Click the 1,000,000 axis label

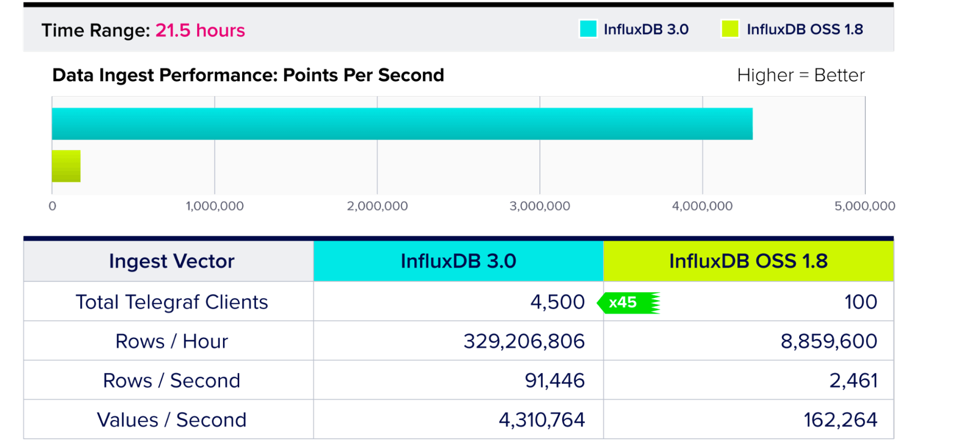(215, 206)
